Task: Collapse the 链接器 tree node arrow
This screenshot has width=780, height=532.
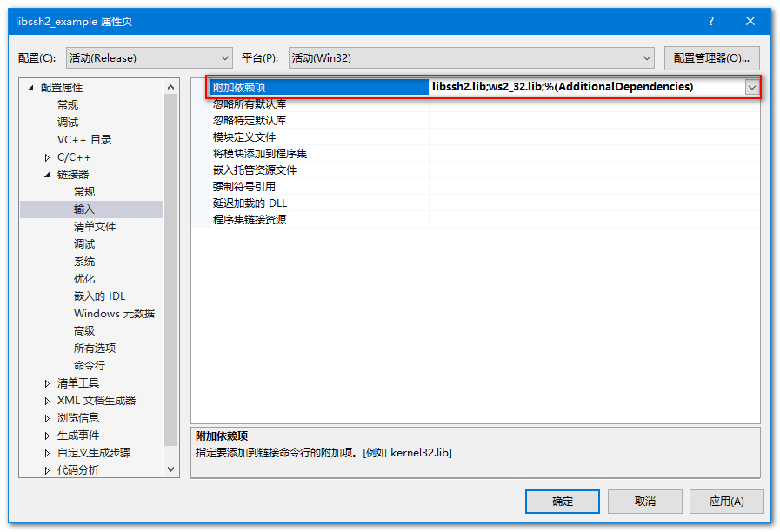Action: click(47, 175)
